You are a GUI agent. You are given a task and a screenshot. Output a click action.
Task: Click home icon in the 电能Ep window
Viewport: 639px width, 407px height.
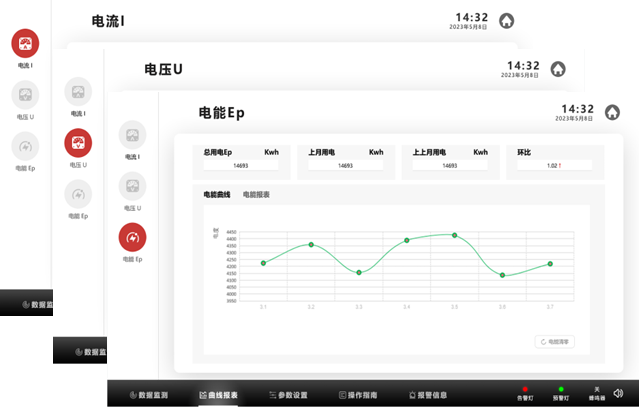[612, 114]
